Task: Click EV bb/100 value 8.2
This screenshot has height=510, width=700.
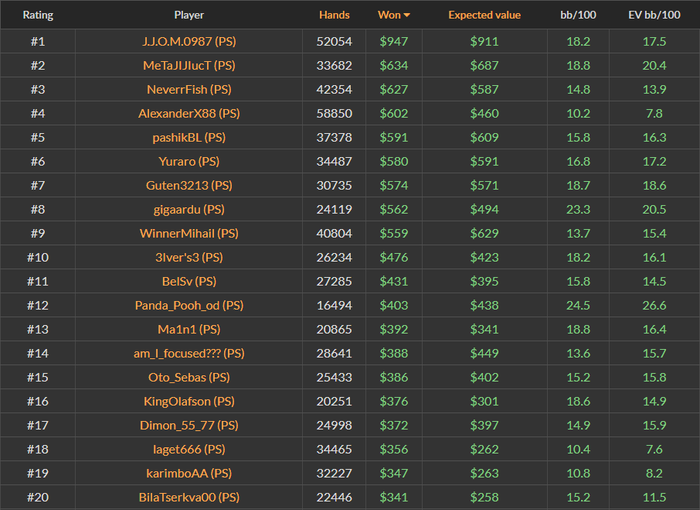Action: pyautogui.click(x=654, y=473)
